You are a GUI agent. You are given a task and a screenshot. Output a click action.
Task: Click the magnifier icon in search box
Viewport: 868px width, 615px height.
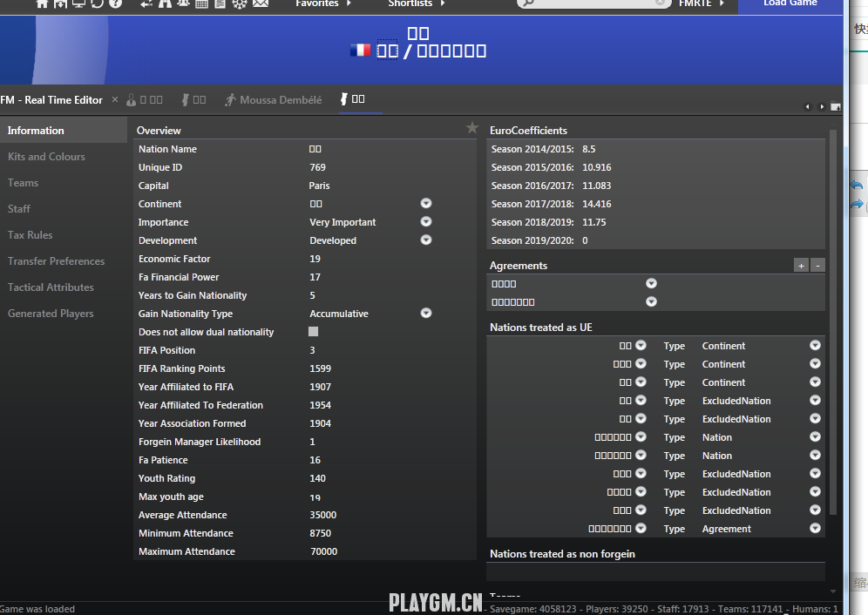(529, 3)
